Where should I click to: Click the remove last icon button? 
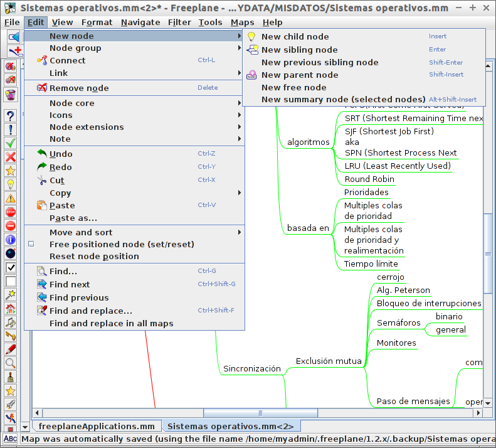pyautogui.click(x=11, y=80)
